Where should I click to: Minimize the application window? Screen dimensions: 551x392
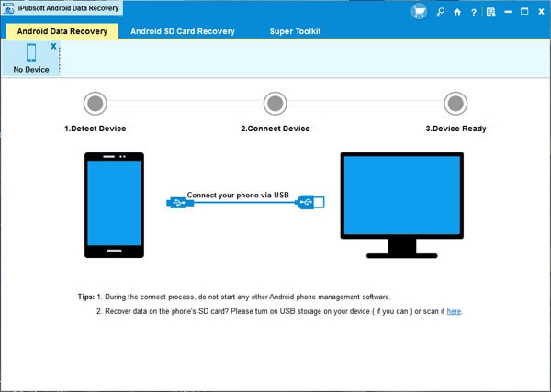tap(508, 12)
